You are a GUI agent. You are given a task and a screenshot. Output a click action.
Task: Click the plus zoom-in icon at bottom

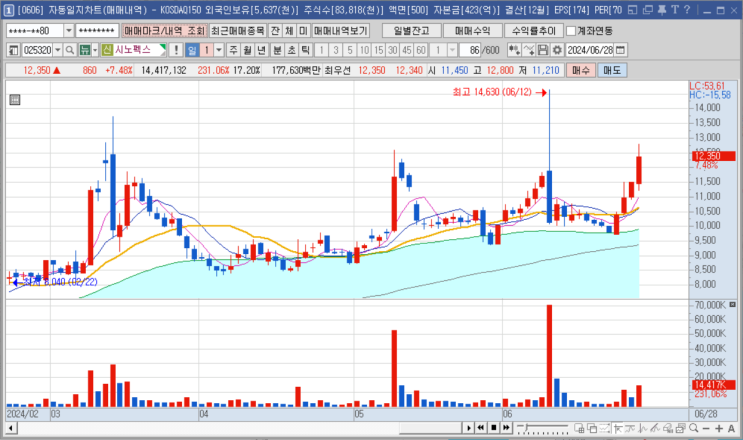click(719, 428)
